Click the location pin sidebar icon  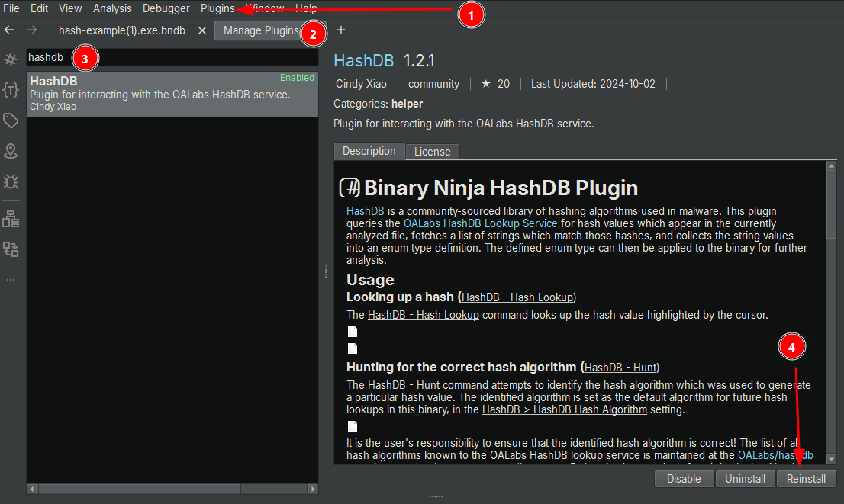click(11, 151)
